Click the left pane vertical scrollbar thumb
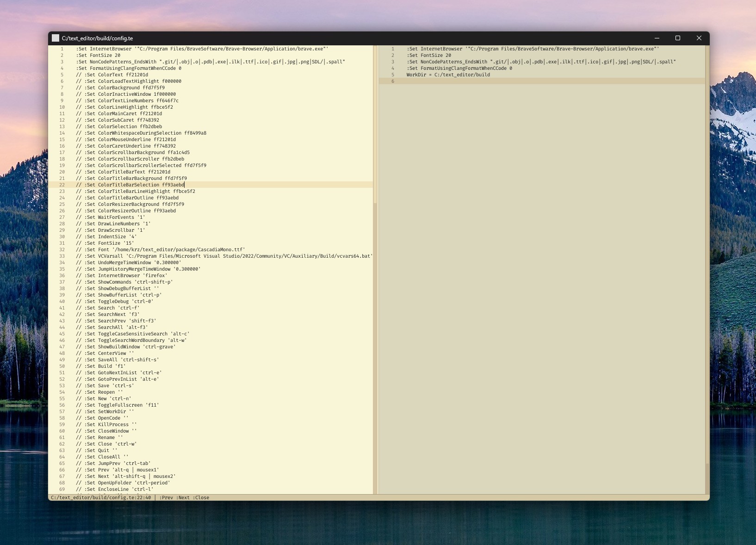Viewport: 756px width, 545px height. (x=375, y=125)
